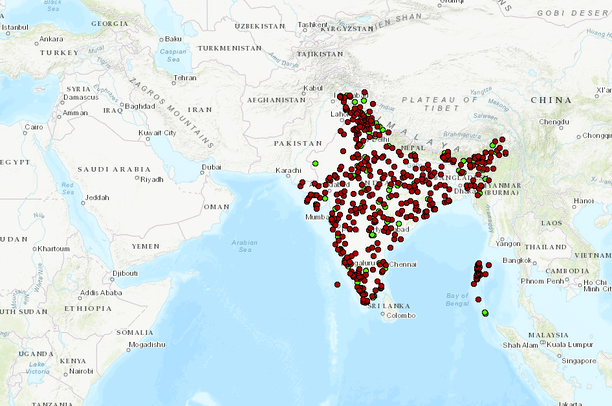Select the Riyadh city marker
The image size is (612, 406).
pos(139,180)
